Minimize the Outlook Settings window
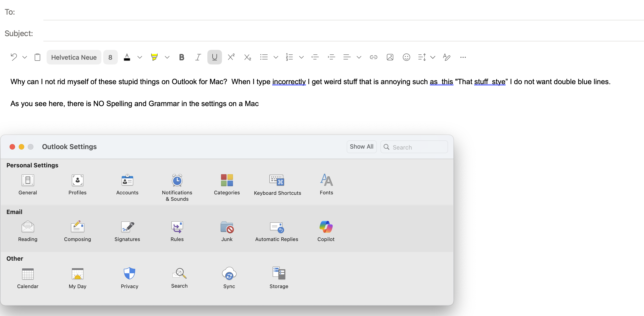Screen dimensions: 644x316 pyautogui.click(x=21, y=147)
